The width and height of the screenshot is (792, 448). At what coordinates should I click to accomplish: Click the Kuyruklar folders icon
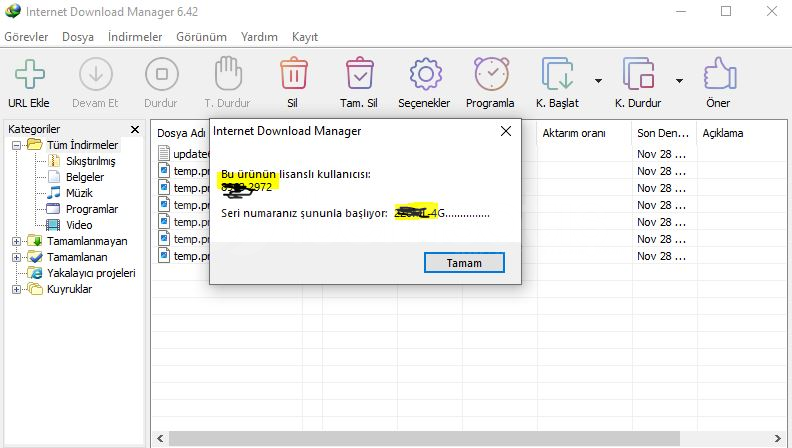pos(35,289)
